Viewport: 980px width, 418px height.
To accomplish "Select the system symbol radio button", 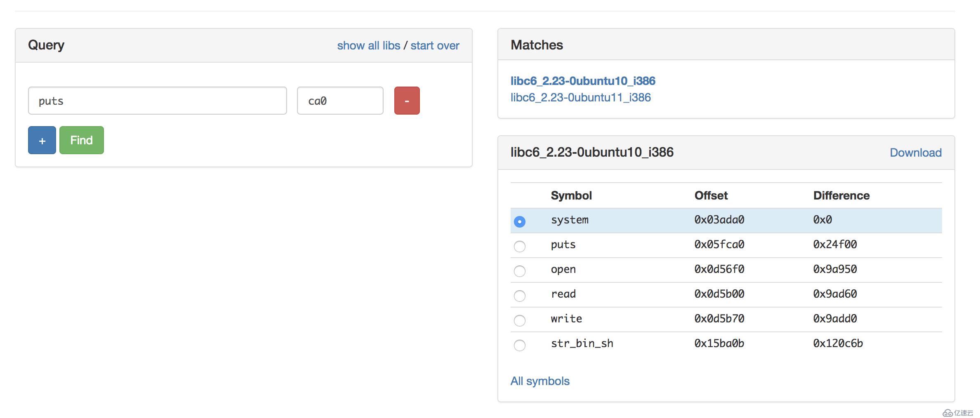I will 520,221.
